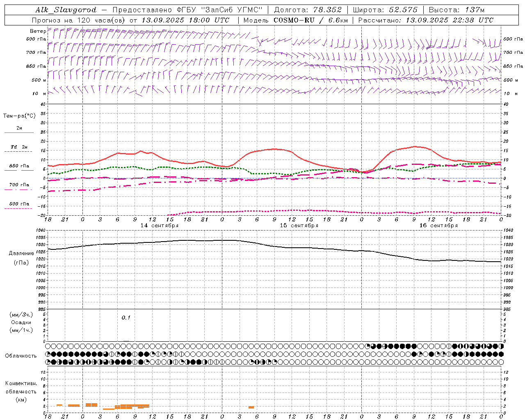Click the Тем-ра(°C) axis label
This screenshot has height=420, width=525.
(x=19, y=116)
